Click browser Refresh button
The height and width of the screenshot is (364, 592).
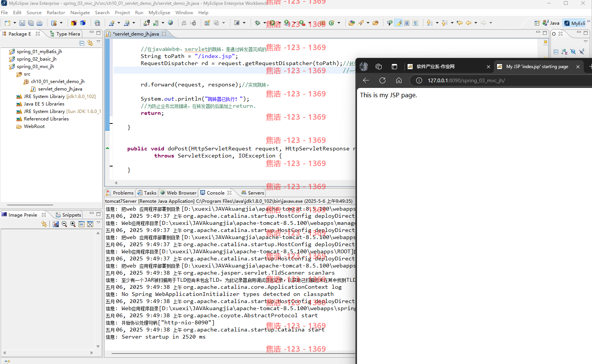pos(382,80)
